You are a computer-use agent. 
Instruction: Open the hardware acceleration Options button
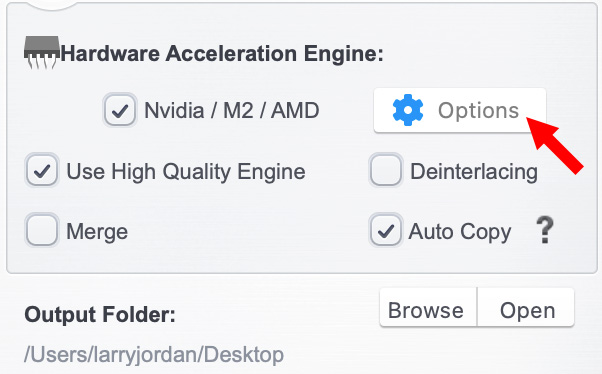(x=460, y=111)
